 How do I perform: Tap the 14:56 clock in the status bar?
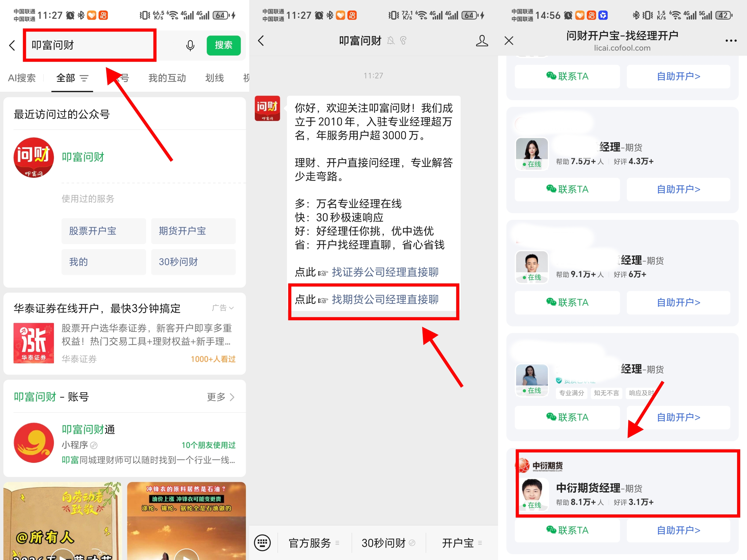(548, 15)
